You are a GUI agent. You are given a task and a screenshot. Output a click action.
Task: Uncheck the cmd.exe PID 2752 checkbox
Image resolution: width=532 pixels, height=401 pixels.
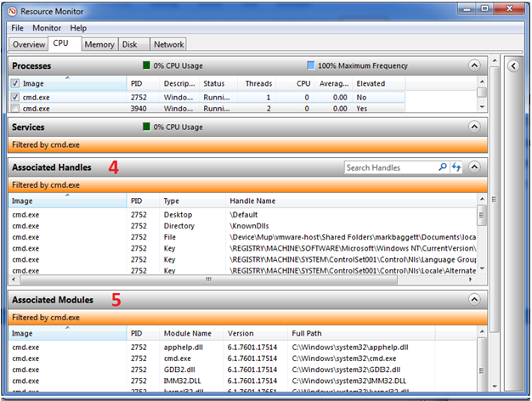coord(15,97)
